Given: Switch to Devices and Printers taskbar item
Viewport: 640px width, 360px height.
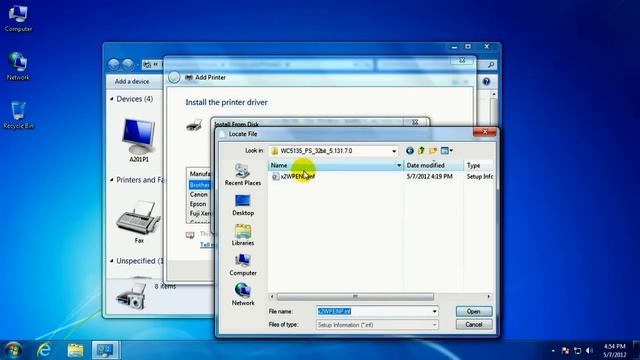Looking at the screenshot, I should pos(105,350).
